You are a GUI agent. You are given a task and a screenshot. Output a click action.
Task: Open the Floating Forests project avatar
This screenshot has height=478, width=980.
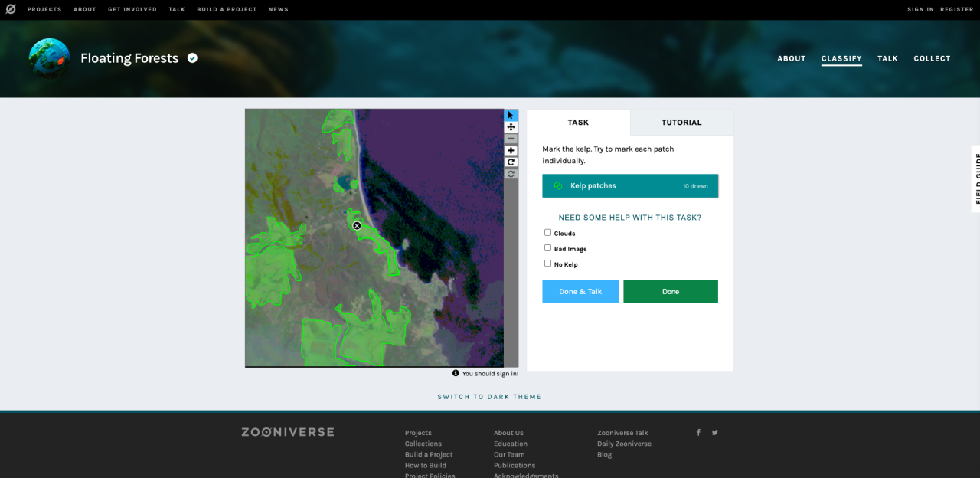(x=50, y=58)
